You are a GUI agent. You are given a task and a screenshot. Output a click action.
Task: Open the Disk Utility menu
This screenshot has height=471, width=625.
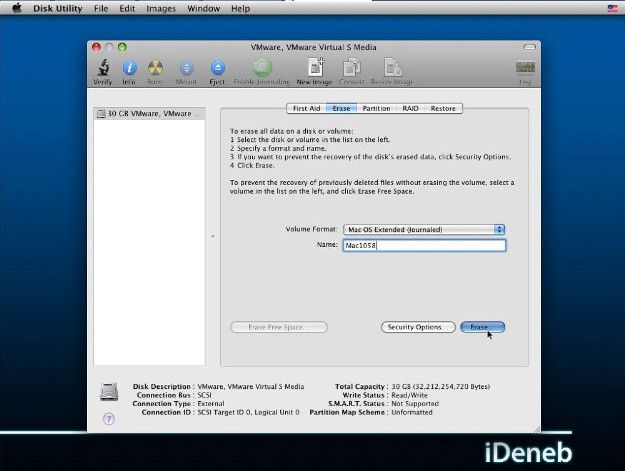point(58,8)
